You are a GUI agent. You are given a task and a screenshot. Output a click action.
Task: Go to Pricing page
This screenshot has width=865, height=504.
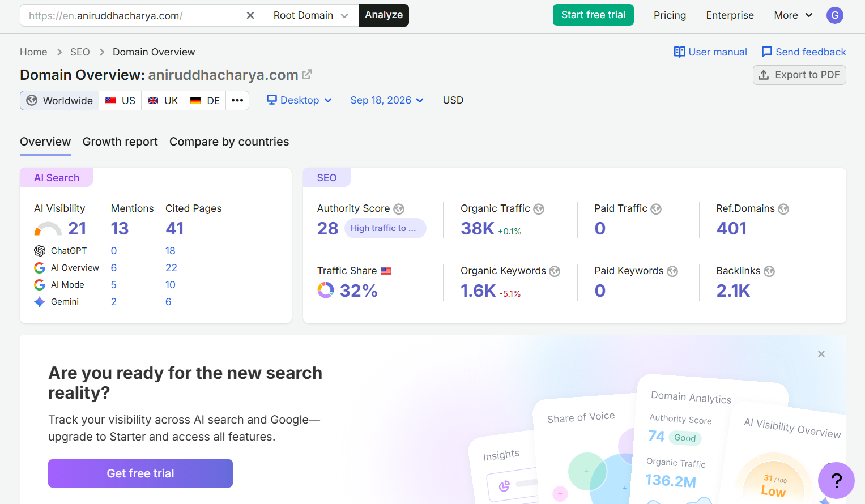pos(670,15)
